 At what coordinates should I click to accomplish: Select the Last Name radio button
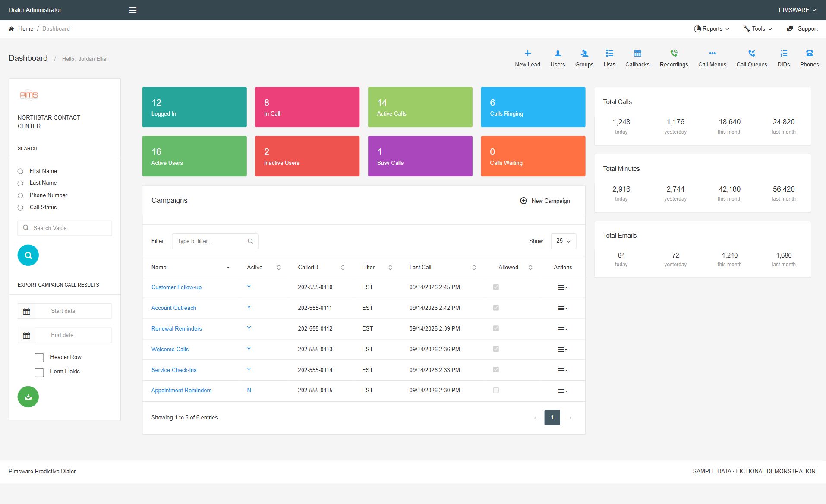pos(20,183)
